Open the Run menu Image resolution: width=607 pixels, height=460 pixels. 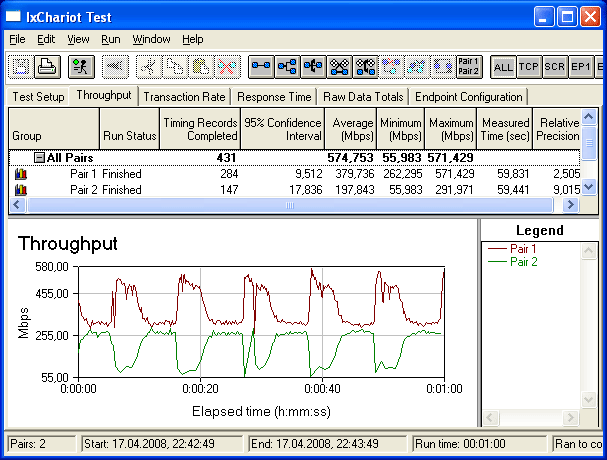pos(111,39)
